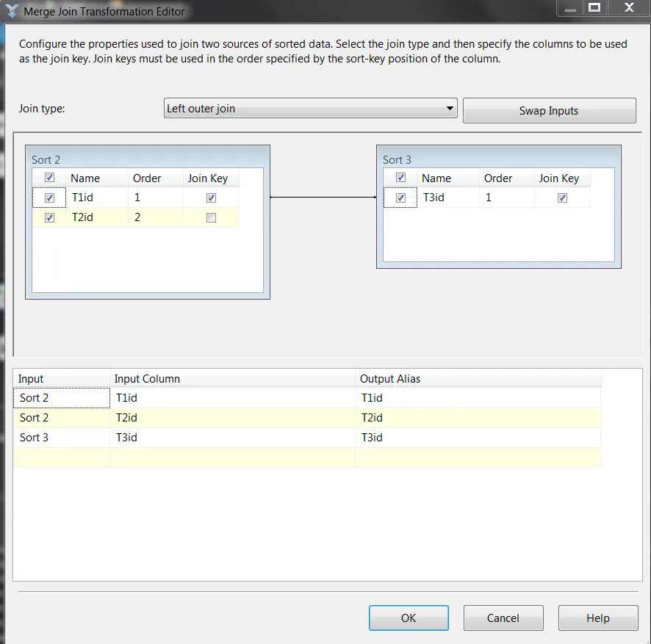Select the T2id name cell in Sort 2
651x644 pixels.
(x=97, y=217)
